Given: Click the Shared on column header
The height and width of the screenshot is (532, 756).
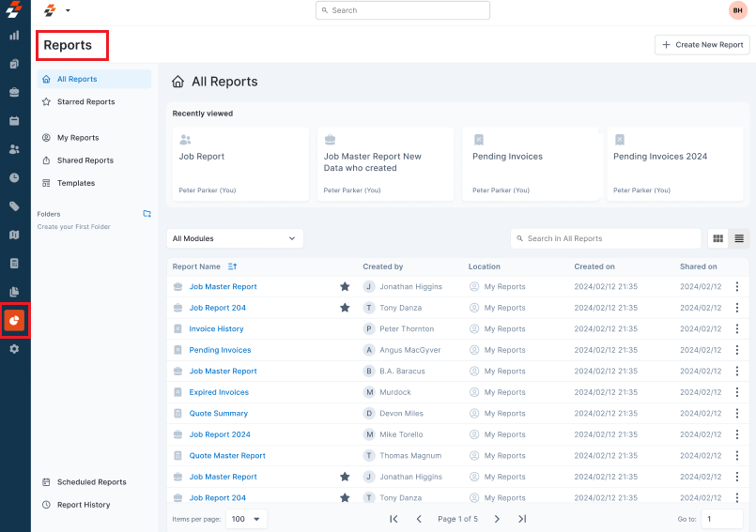Looking at the screenshot, I should [698, 266].
